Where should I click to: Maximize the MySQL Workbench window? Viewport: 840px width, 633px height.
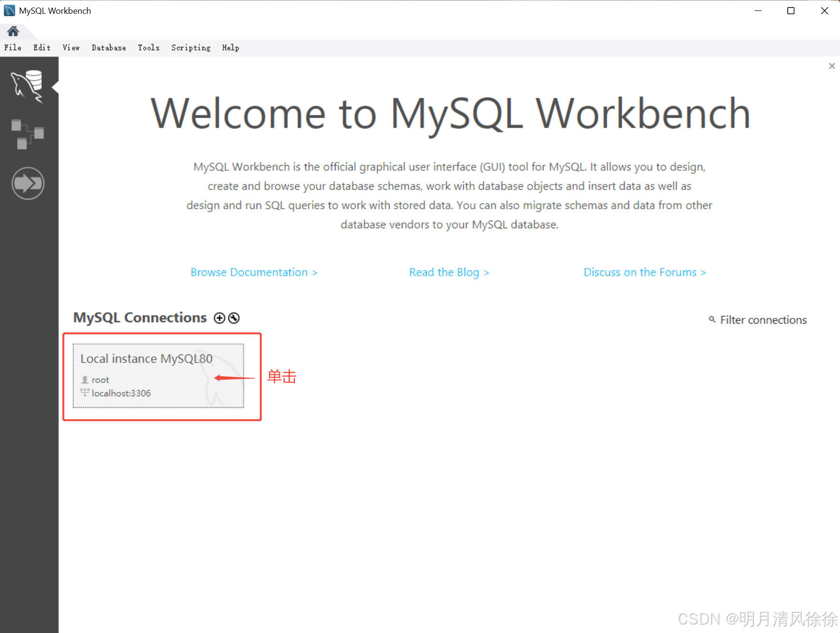tap(791, 10)
